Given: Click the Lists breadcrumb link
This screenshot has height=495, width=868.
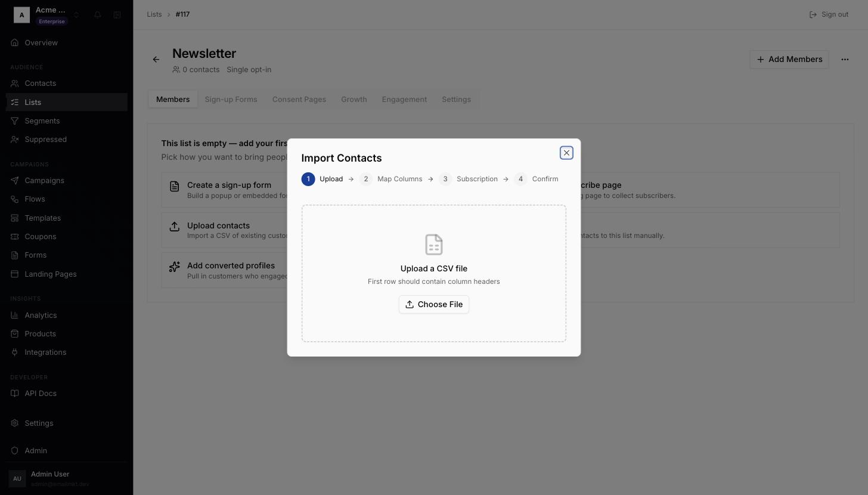Looking at the screenshot, I should (x=154, y=14).
